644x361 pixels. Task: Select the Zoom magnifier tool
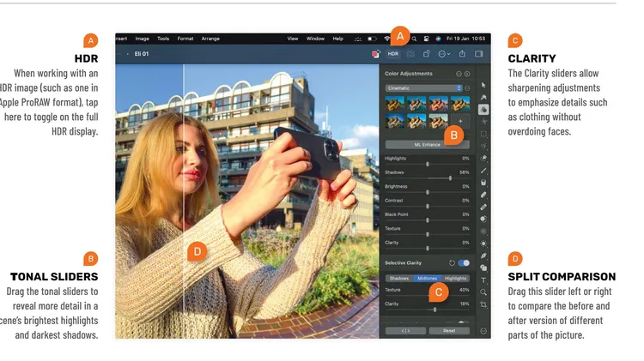[x=483, y=292]
